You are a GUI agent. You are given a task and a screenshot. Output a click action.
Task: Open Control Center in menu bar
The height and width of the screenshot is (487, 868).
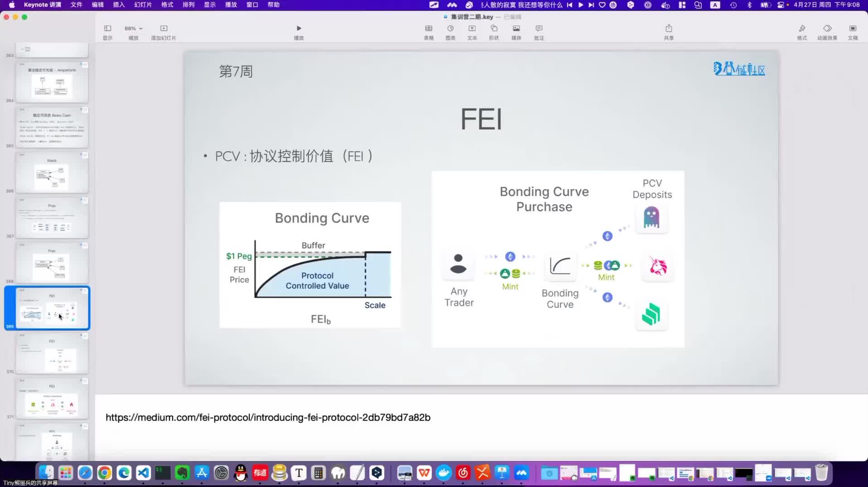(x=781, y=5)
